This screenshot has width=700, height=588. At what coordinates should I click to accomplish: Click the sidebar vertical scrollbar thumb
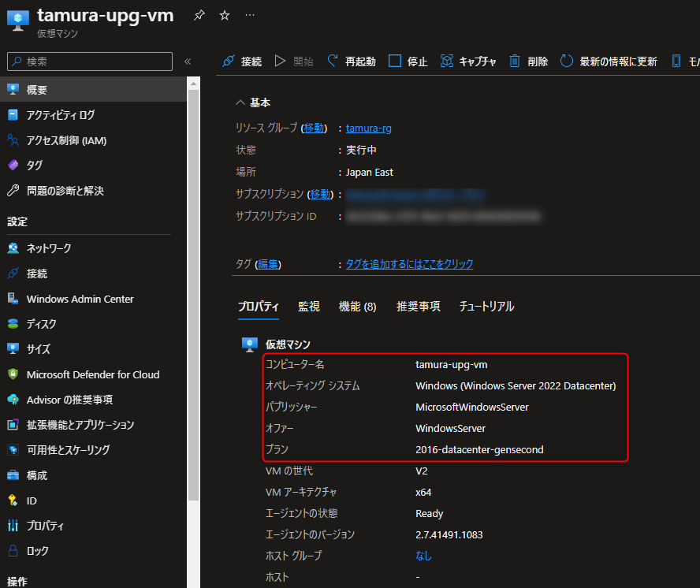193,295
